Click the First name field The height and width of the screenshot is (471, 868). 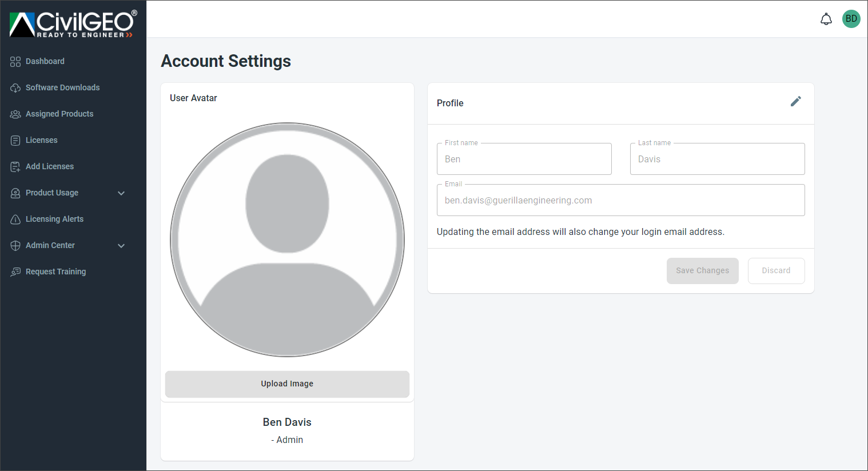[x=524, y=159]
